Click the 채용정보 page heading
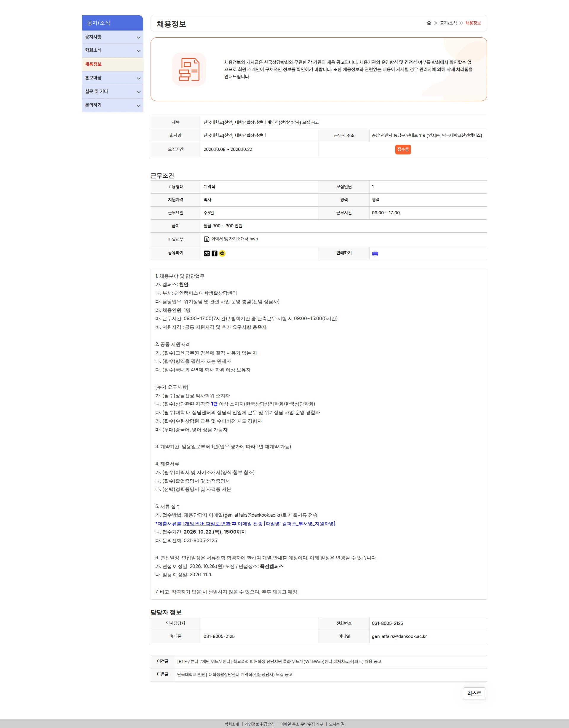This screenshot has height=728, width=569. pos(171,24)
